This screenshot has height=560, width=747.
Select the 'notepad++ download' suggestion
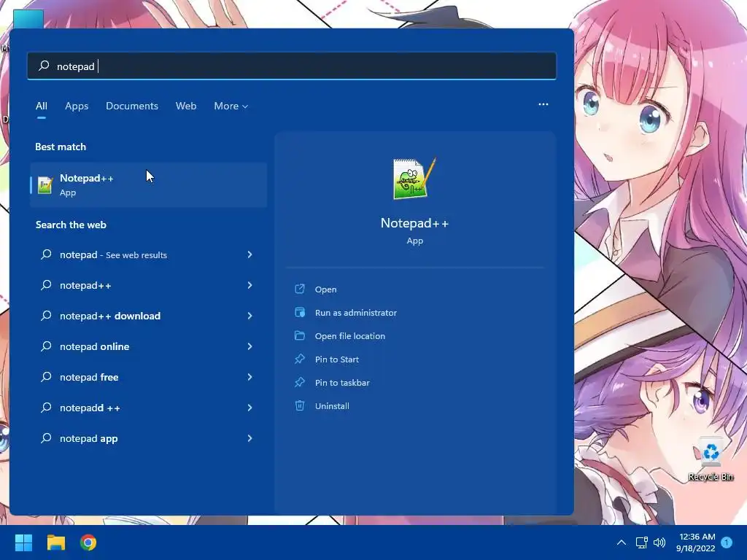pos(148,316)
